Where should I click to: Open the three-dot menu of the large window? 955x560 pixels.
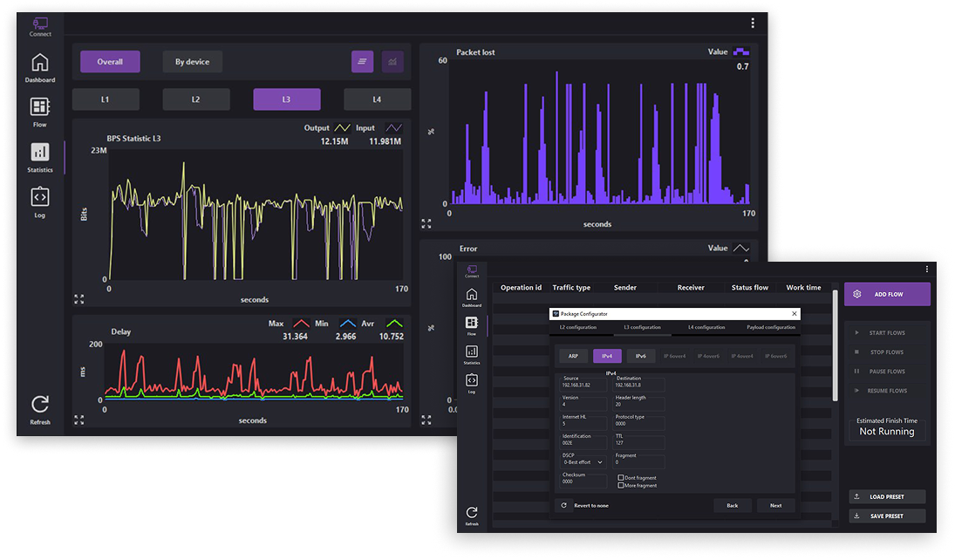point(753,24)
